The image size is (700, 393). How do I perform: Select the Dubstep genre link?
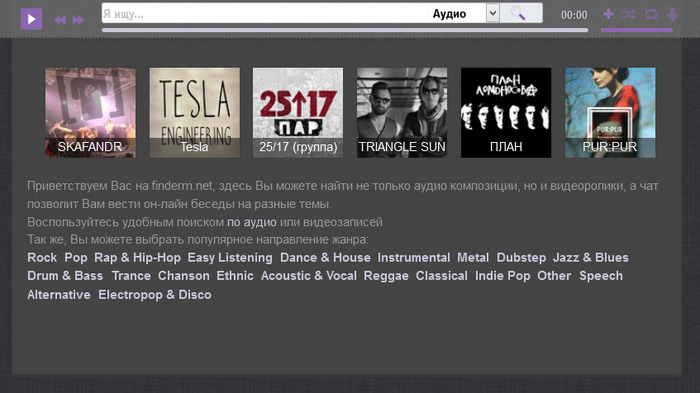point(521,258)
